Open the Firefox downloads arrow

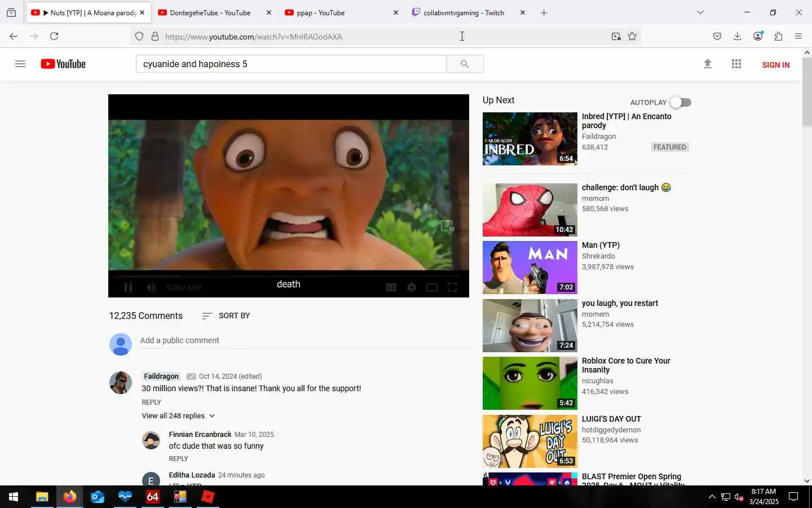click(x=737, y=36)
